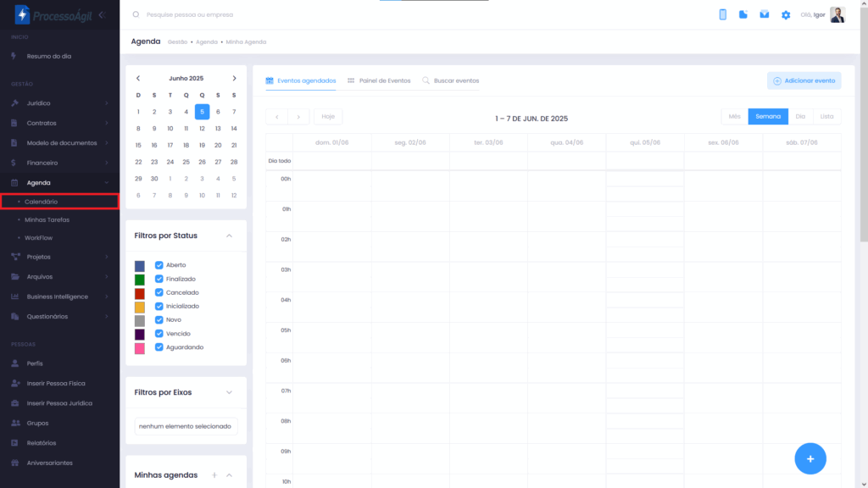
Task: Open Resumo do dia from sidebar
Action: [48, 56]
